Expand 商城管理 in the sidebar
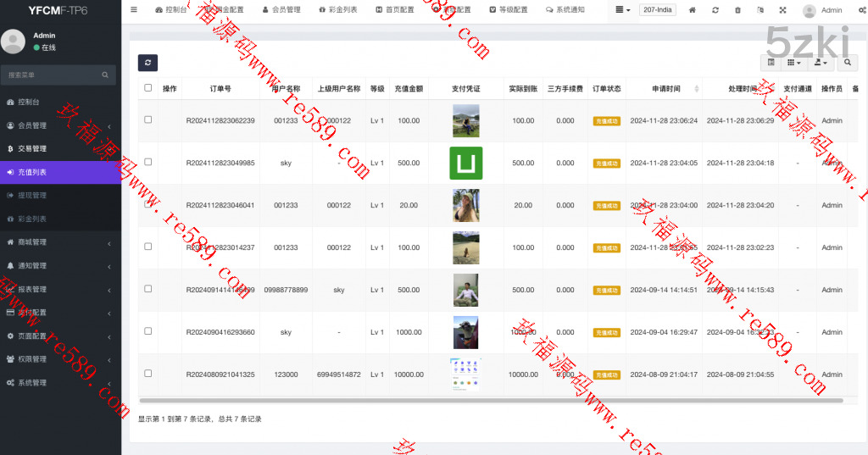 click(59, 242)
